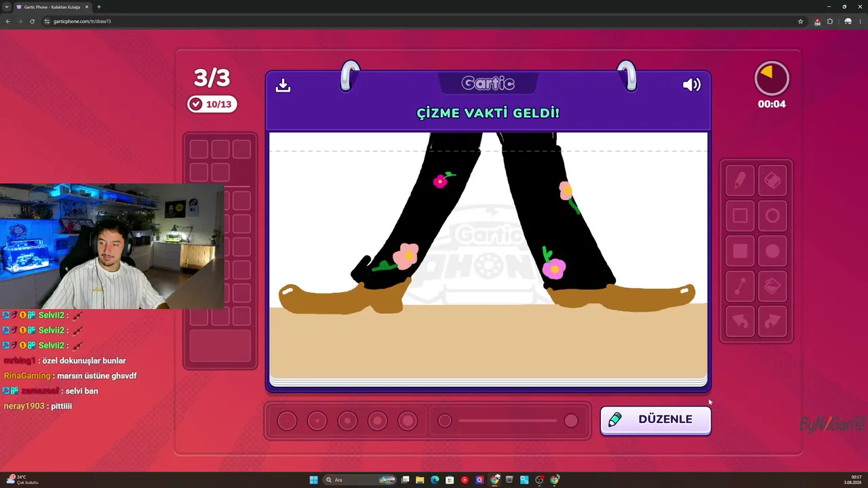The height and width of the screenshot is (488, 868).
Task: Click chat message 'selvi ban'
Action: click(81, 391)
